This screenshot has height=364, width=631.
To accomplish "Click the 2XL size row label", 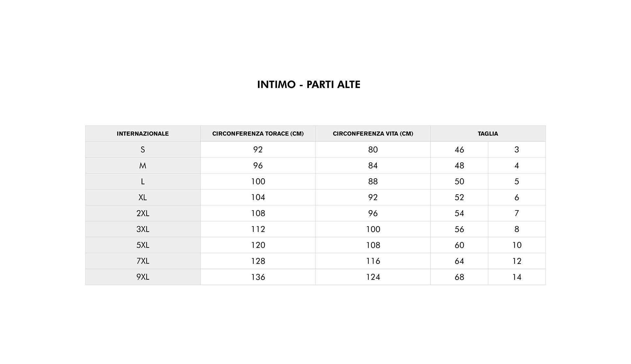I will click(x=143, y=213).
